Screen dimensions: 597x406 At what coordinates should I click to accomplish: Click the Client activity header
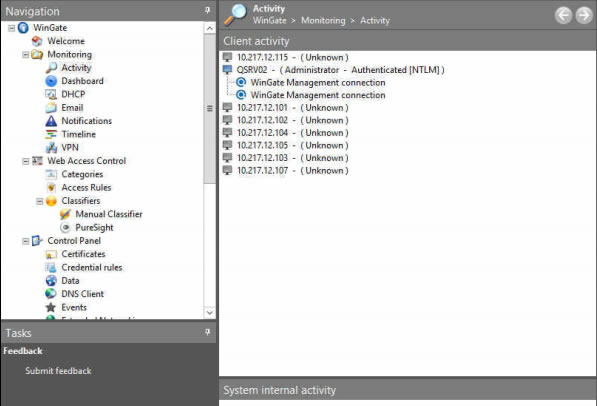tap(407, 41)
